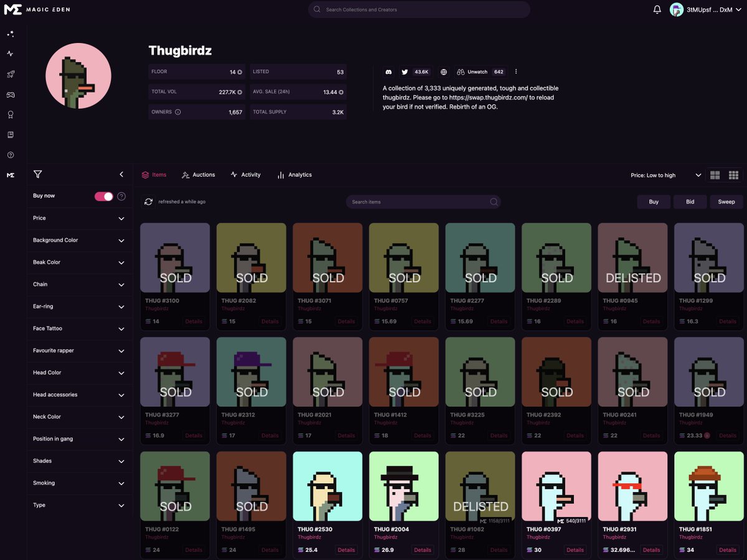747x560 pixels.
Task: Open the Analytics tab
Action: click(x=294, y=175)
